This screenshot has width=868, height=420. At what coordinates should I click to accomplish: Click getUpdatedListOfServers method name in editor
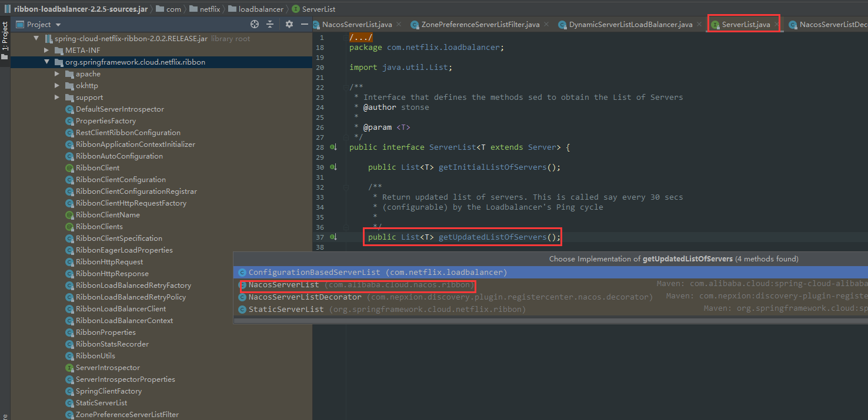(x=492, y=237)
